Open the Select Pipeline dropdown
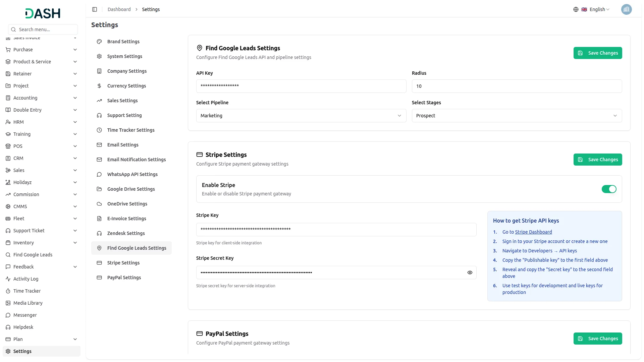644x362 pixels. [x=301, y=116]
